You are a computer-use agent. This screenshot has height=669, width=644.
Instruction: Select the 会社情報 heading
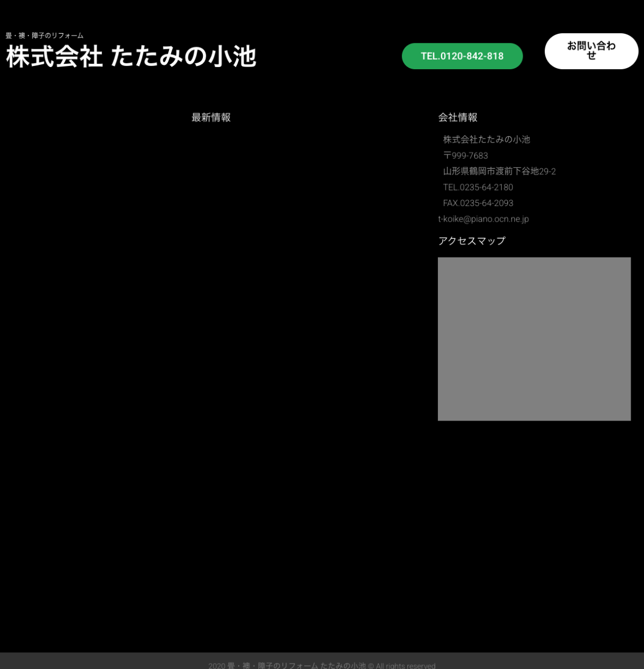(458, 117)
